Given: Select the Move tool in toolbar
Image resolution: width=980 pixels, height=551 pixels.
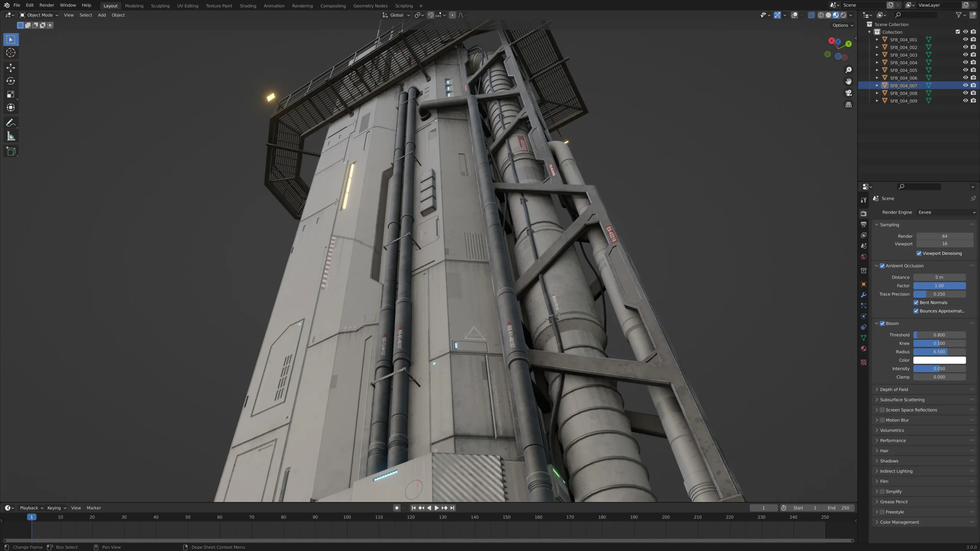Looking at the screenshot, I should [11, 68].
